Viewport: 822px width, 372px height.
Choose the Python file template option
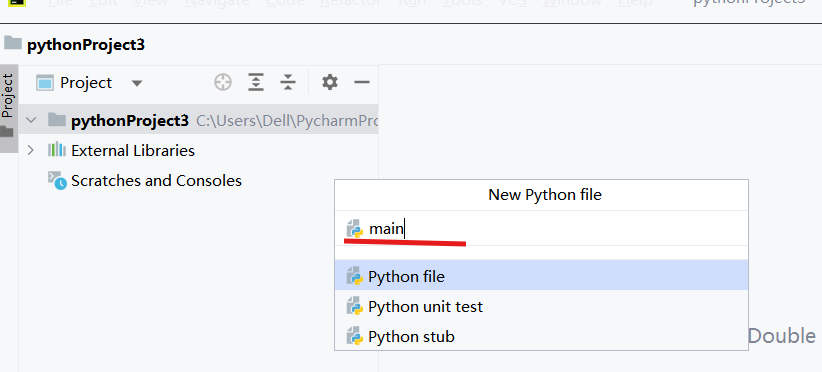click(x=542, y=276)
